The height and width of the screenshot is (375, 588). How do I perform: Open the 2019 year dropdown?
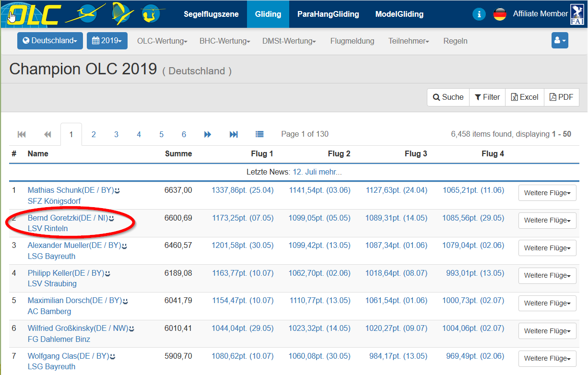click(107, 41)
